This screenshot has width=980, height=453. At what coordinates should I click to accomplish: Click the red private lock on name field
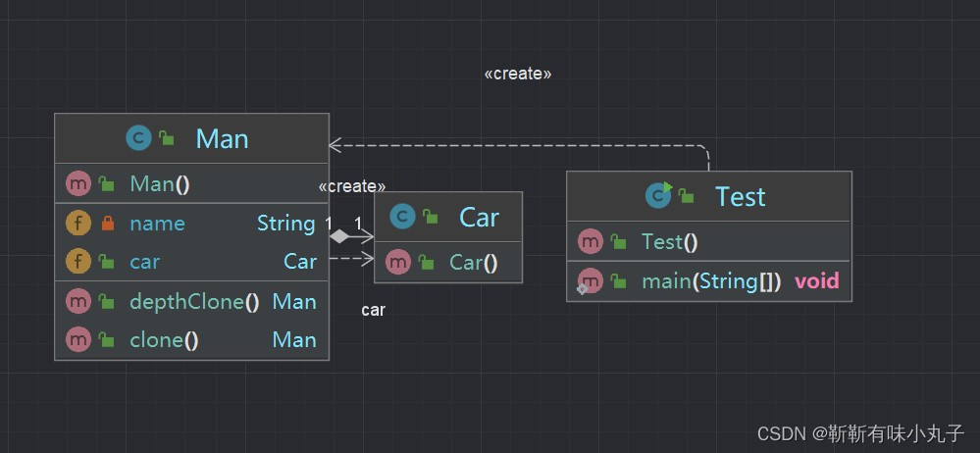click(x=108, y=223)
